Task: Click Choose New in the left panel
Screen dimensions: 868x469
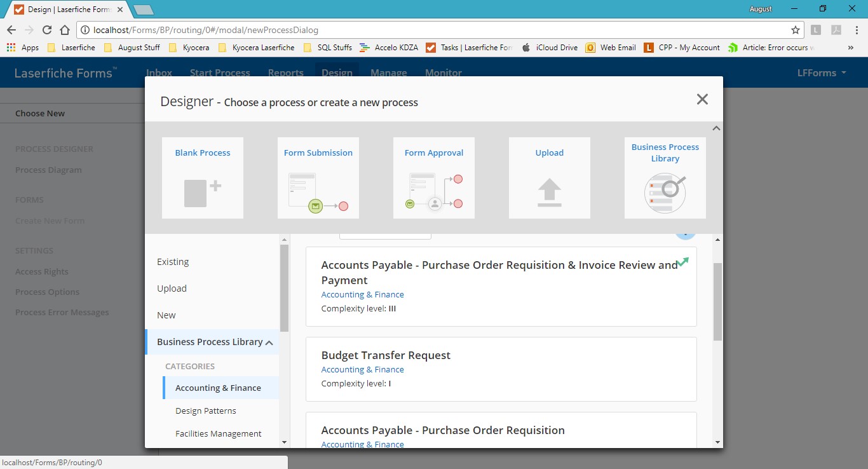Action: click(x=40, y=113)
